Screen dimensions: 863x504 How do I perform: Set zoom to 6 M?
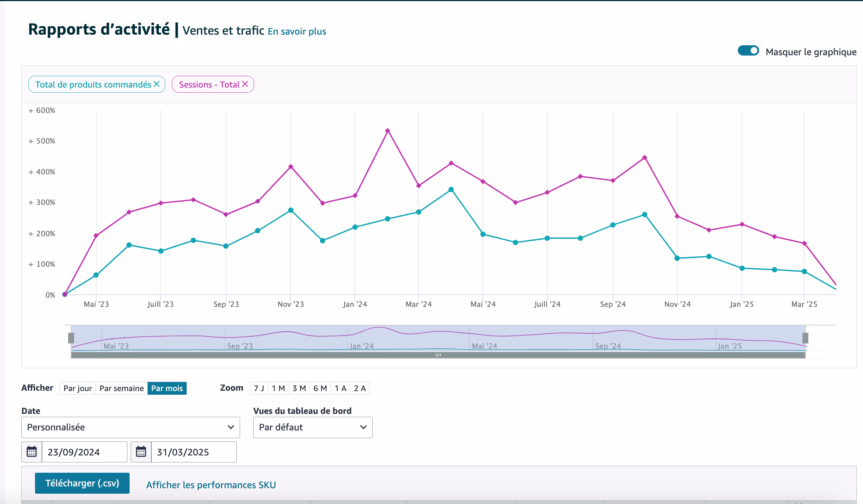point(320,388)
